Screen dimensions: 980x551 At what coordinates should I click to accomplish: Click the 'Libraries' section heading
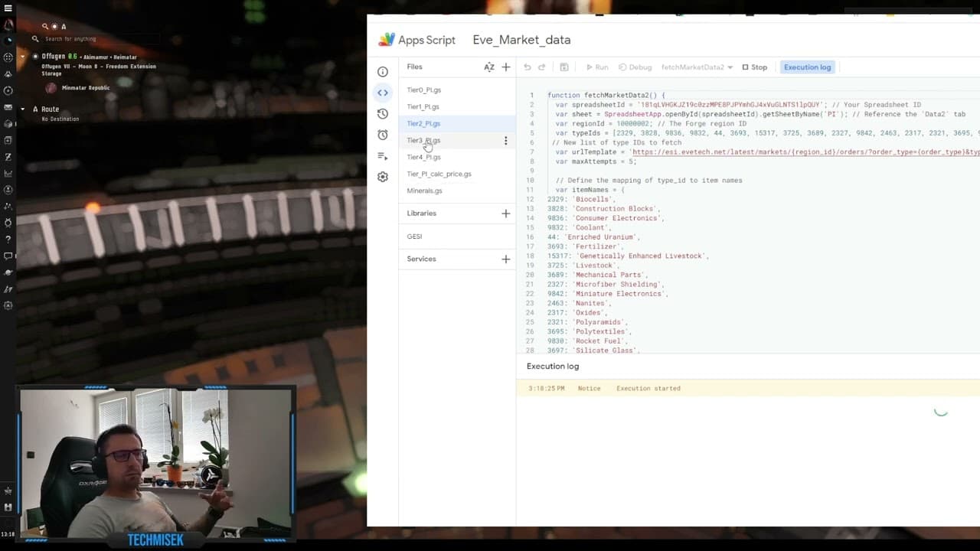(422, 214)
